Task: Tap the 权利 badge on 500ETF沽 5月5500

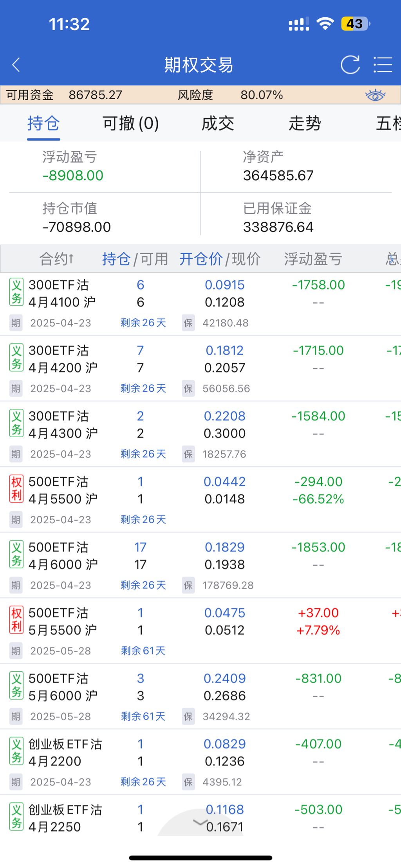Action: point(16,620)
